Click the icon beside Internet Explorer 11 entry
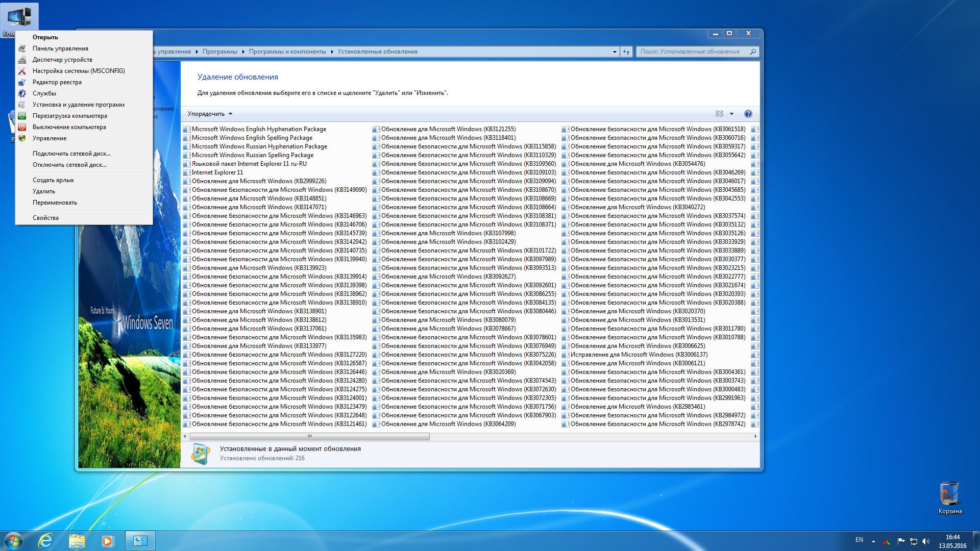Screen dimensions: 980x551 186,172
